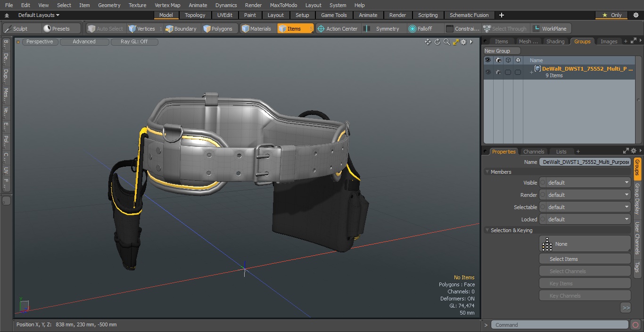Viewport: 644px width, 332px height.
Task: Click the eye column header in Groups list
Action: click(x=488, y=60)
